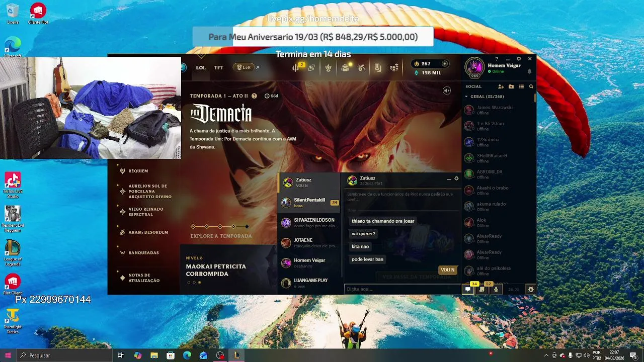Toggle the voice microphone icon in bottom bar
Screen dimensions: 644x362
coord(496,289)
